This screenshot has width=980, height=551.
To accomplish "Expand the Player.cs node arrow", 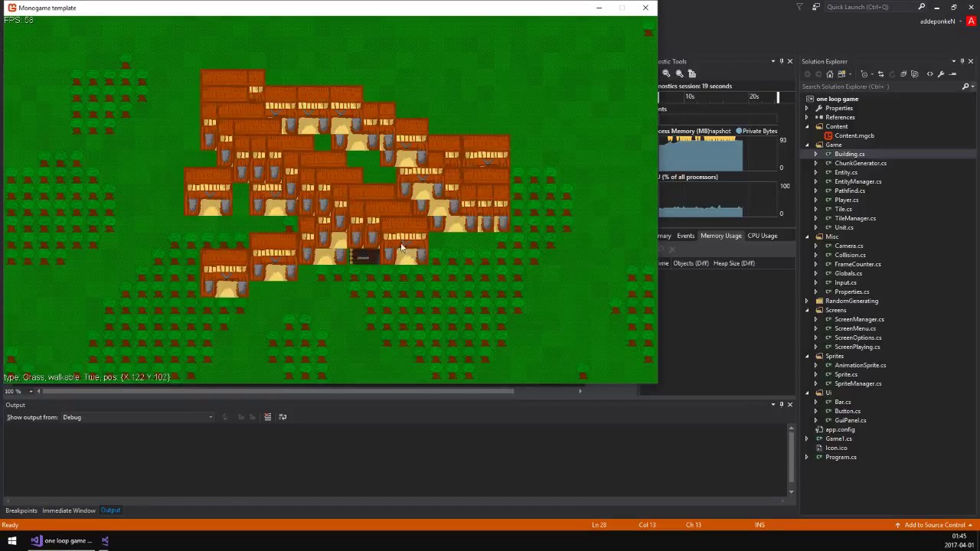I will coord(815,200).
